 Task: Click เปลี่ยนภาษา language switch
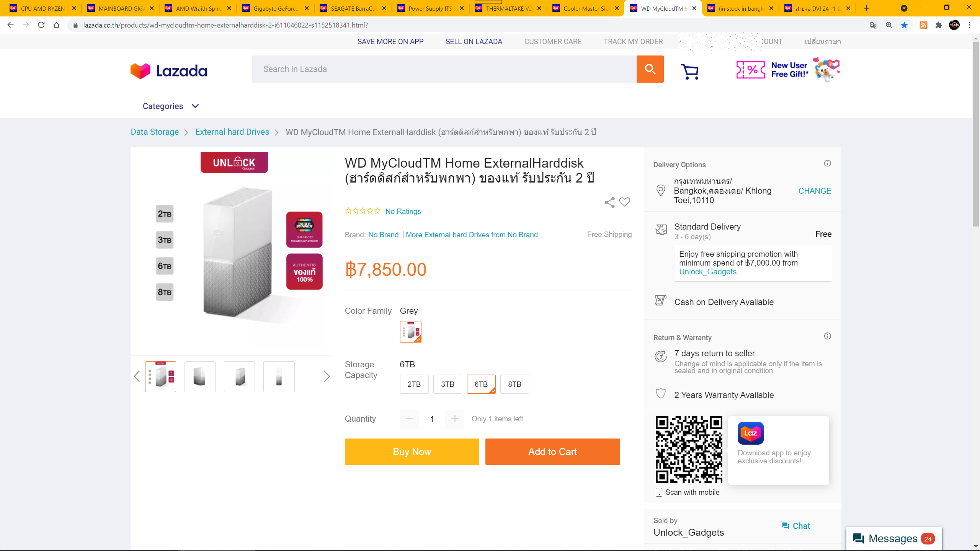(823, 41)
